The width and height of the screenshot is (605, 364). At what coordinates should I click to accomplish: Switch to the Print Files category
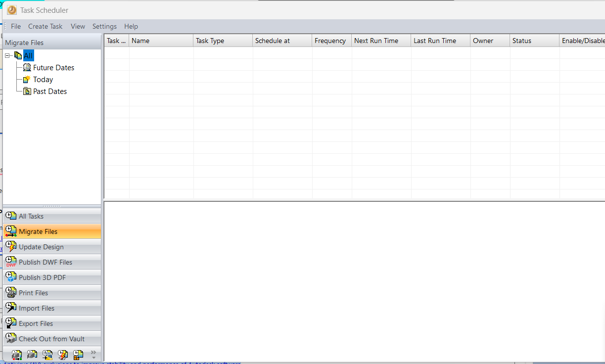[x=52, y=293]
